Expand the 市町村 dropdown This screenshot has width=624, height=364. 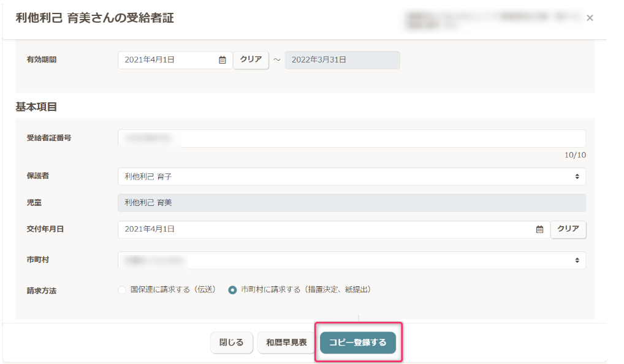pos(351,260)
